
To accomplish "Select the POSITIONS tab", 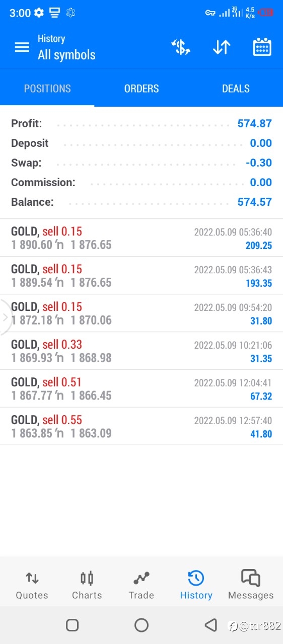I will [x=47, y=89].
